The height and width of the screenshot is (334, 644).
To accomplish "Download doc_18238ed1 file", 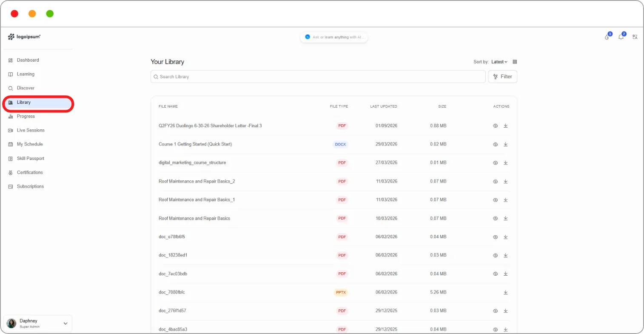I will (x=506, y=255).
